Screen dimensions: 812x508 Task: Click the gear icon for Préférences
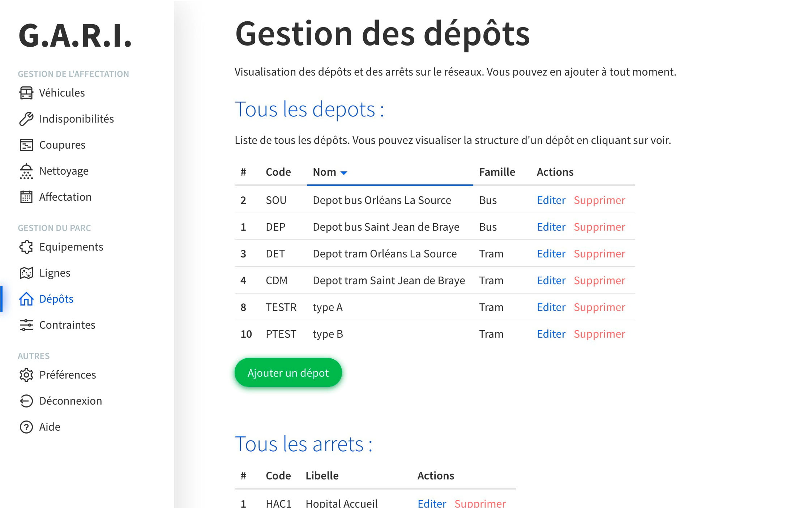pyautogui.click(x=26, y=375)
